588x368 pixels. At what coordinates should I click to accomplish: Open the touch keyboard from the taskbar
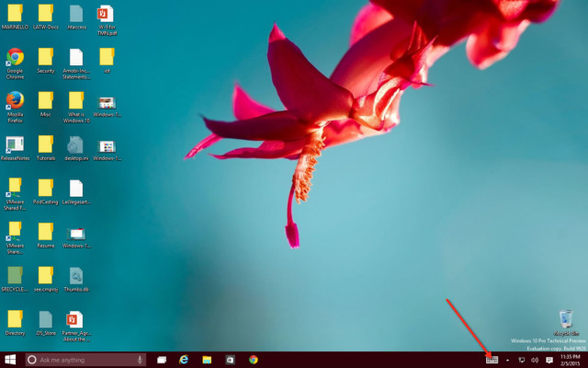(x=492, y=360)
